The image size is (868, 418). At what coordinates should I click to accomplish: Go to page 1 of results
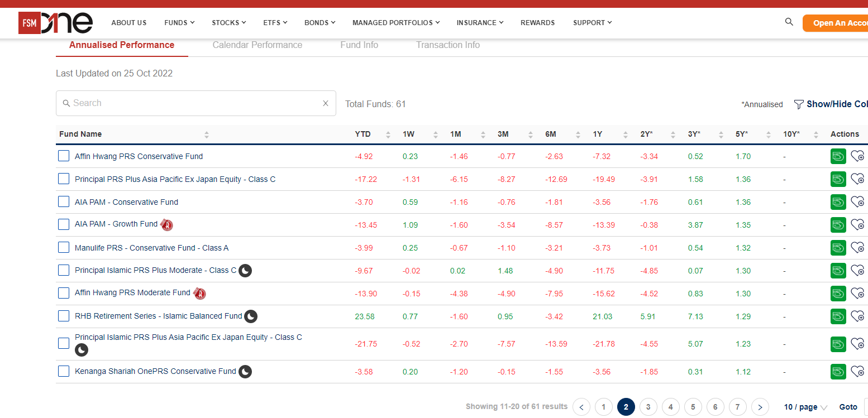604,407
